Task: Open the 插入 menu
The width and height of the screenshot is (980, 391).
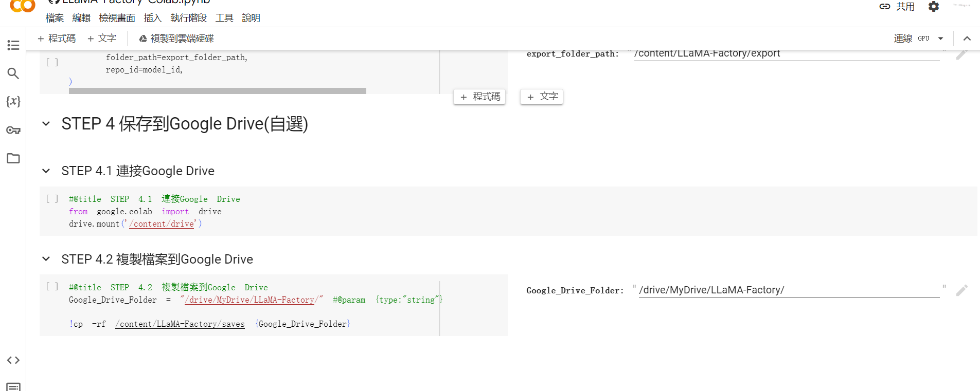Action: tap(153, 18)
